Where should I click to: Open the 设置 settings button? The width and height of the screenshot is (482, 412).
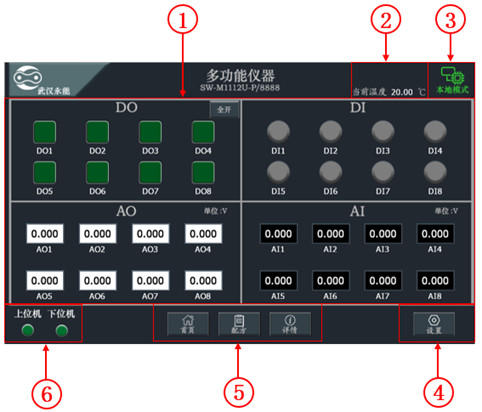[434, 324]
